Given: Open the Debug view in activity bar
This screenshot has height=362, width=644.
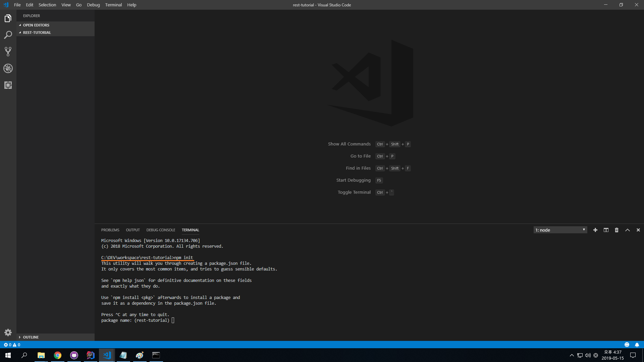Looking at the screenshot, I should pyautogui.click(x=8, y=68).
